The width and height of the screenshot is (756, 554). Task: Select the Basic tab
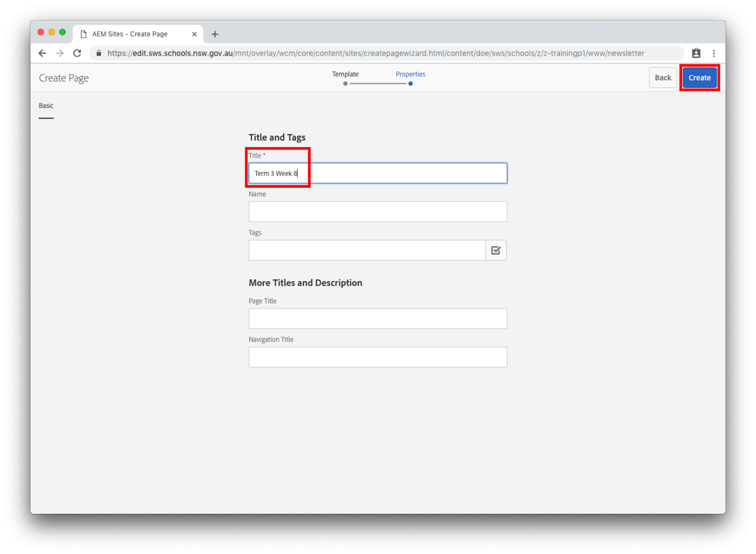46,106
